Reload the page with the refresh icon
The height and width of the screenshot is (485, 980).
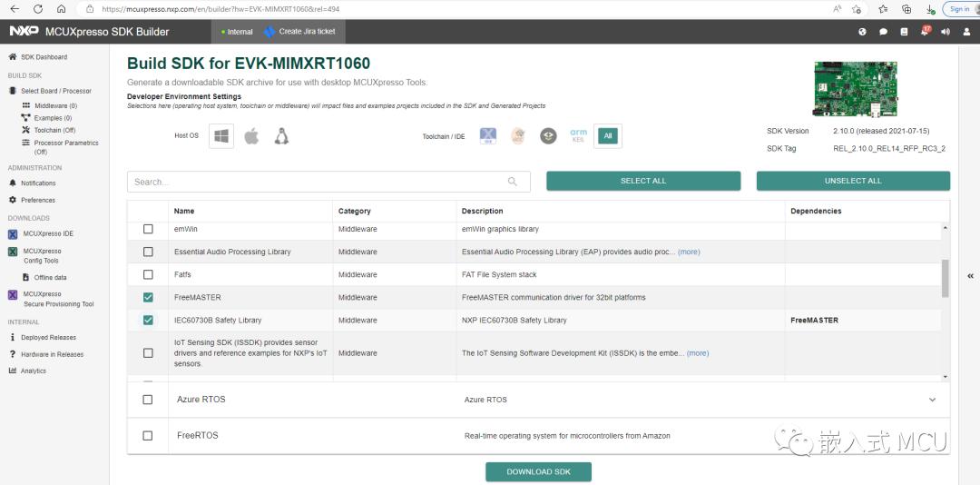pyautogui.click(x=38, y=9)
